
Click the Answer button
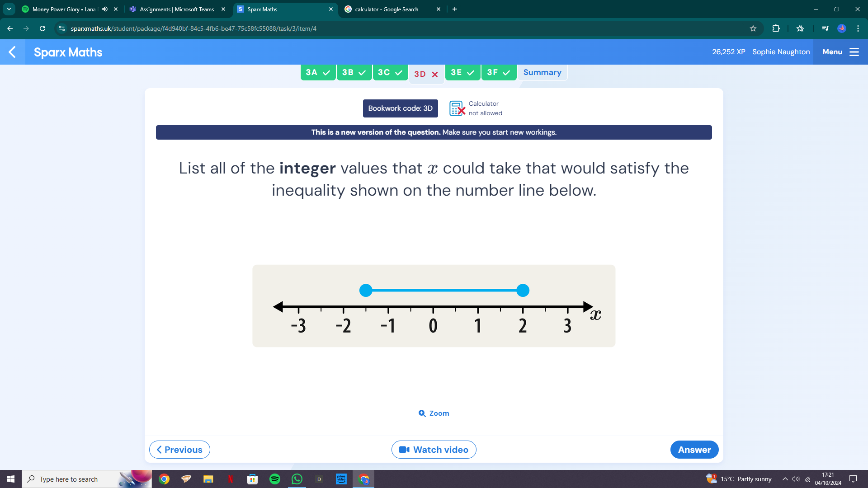point(694,449)
